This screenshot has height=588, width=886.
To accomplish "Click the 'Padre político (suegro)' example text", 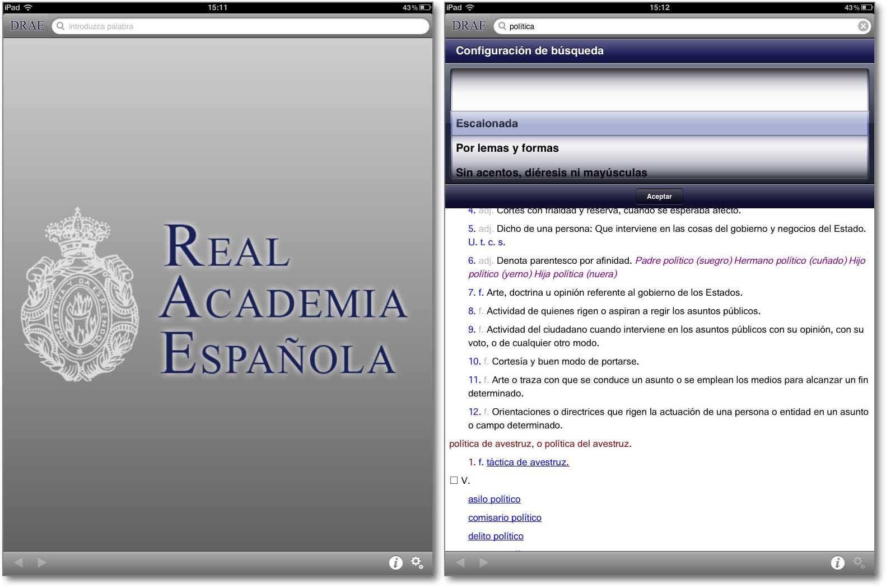I will pos(683,260).
